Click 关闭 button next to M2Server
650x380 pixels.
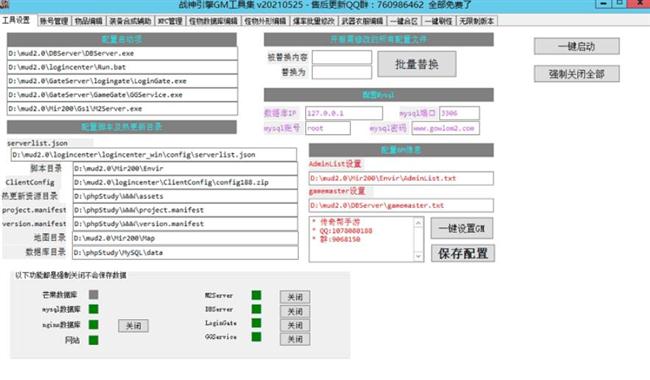[x=295, y=297]
